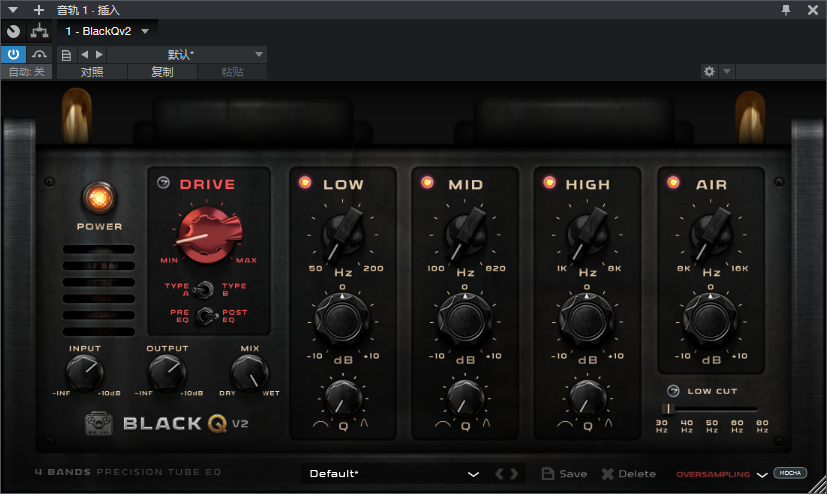Toggle the MID band enable LED

(x=428, y=183)
